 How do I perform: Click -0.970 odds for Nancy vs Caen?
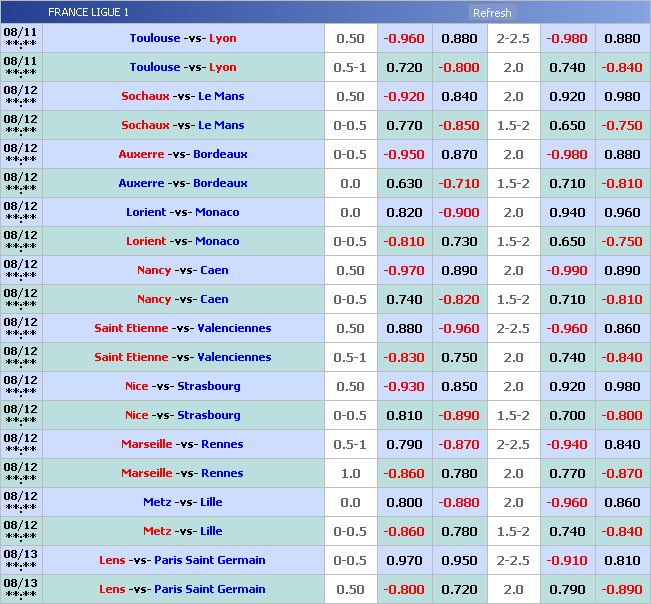point(404,271)
